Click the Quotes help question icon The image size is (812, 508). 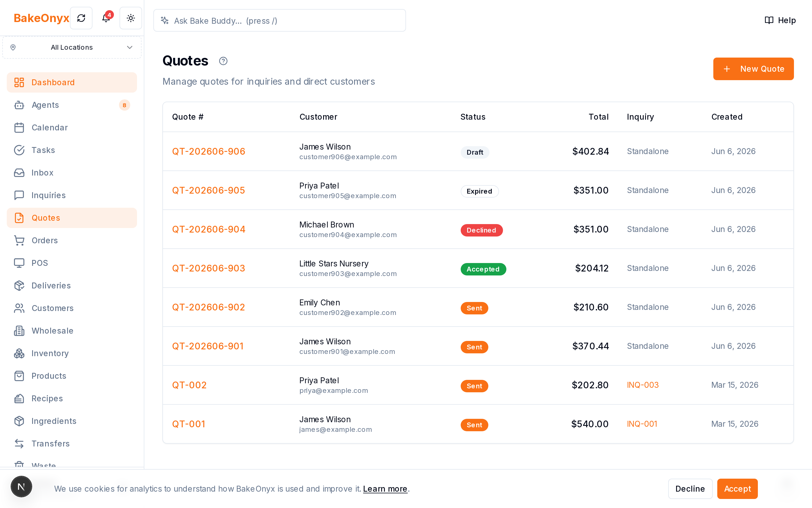tap(223, 61)
